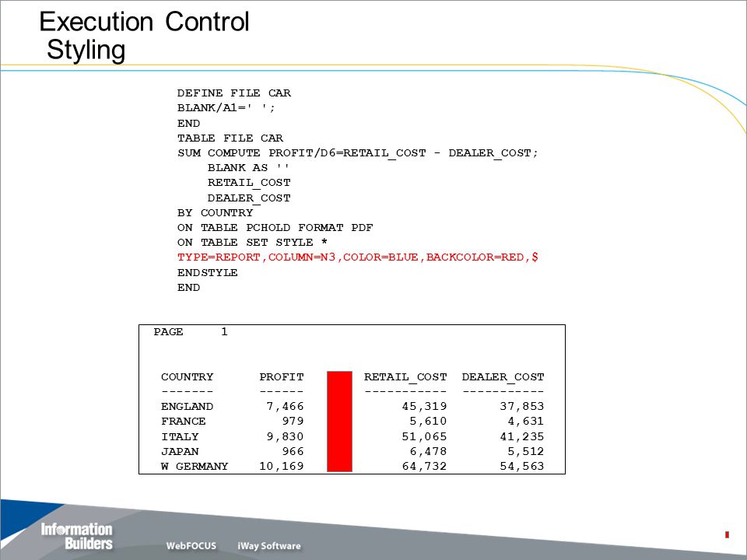Viewport: 747px width, 560px height.
Task: Click the COUNTRY column header
Action: 188,376
